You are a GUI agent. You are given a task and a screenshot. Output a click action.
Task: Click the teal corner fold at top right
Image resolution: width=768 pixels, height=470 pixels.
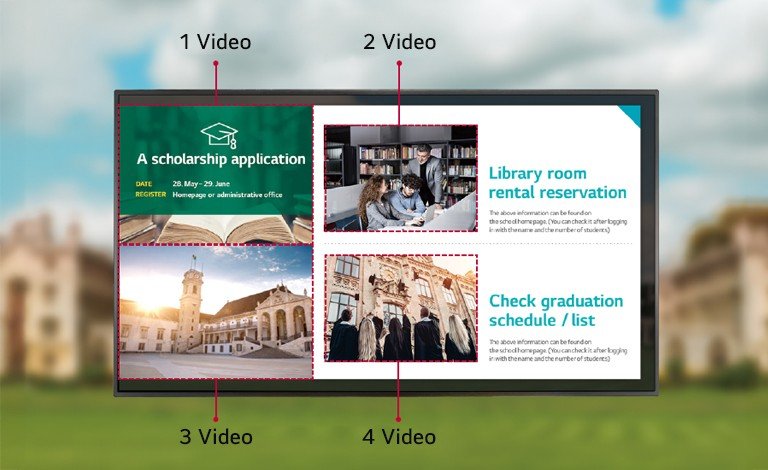[x=630, y=115]
